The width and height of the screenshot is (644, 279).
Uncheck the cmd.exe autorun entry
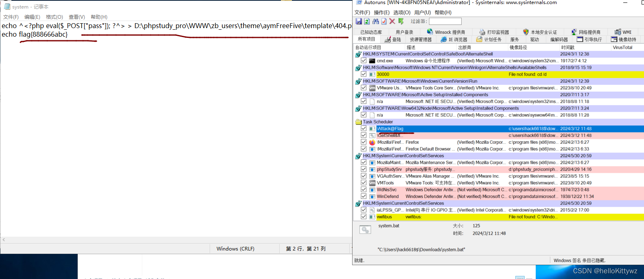364,61
